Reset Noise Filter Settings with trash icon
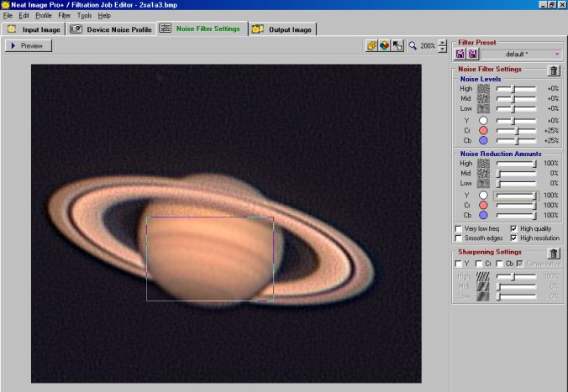Screen dimensions: 568x392 pos(554,71)
